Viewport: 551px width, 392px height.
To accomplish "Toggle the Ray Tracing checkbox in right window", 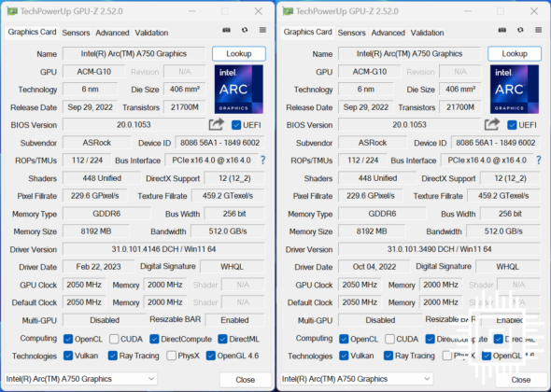I will point(389,356).
